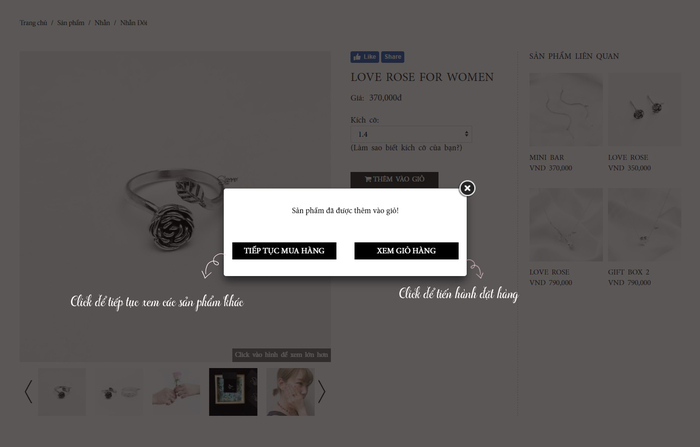The width and height of the screenshot is (700, 447).
Task: Go to Trang chủ breadcrumb
Action: (33, 23)
